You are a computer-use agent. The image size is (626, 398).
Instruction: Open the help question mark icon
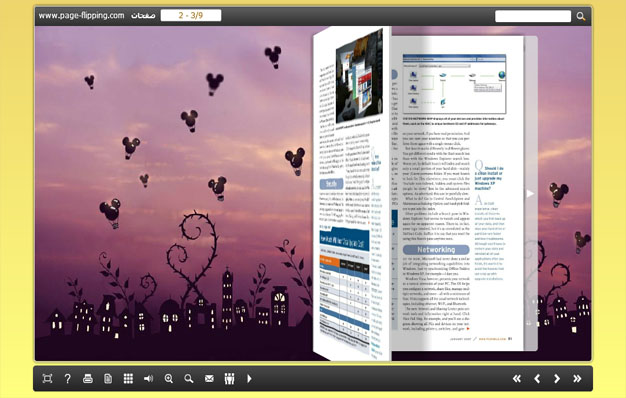point(67,378)
